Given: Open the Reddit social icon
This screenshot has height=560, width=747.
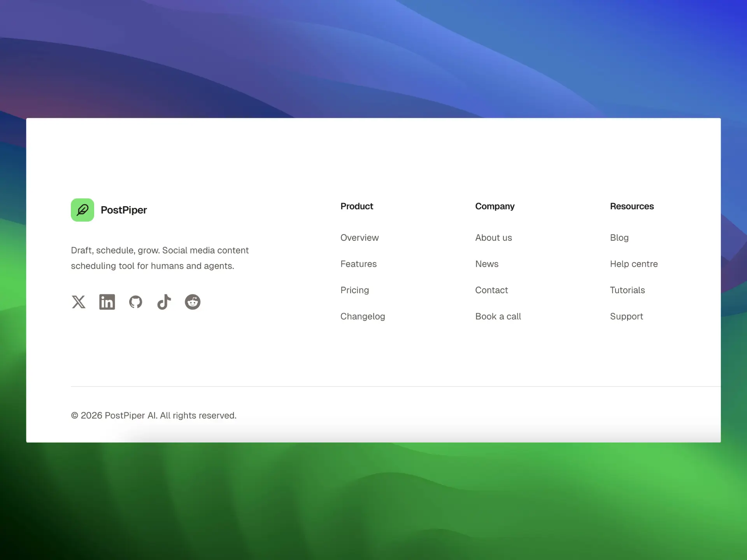Looking at the screenshot, I should coord(193,302).
